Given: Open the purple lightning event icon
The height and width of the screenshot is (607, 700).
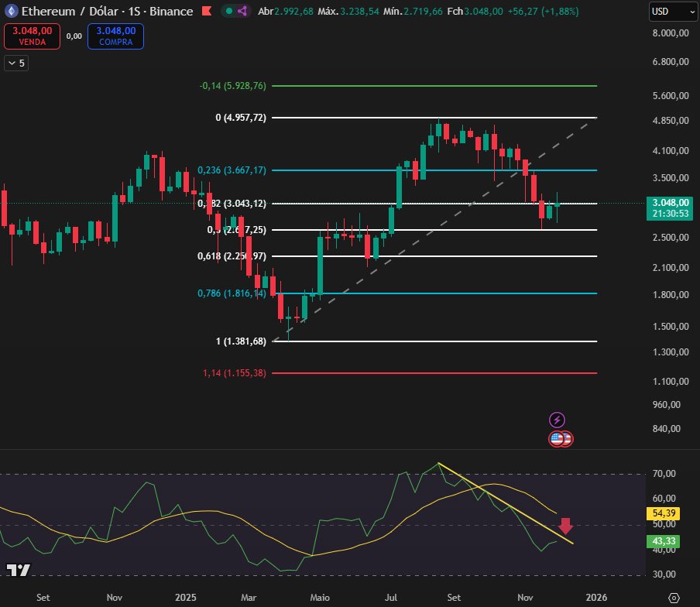Looking at the screenshot, I should pos(557,420).
